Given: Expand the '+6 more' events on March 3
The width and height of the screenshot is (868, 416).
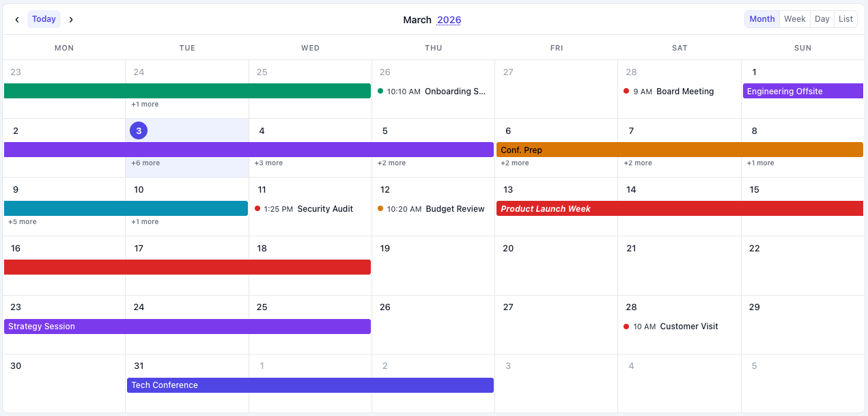Looking at the screenshot, I should coord(145,163).
